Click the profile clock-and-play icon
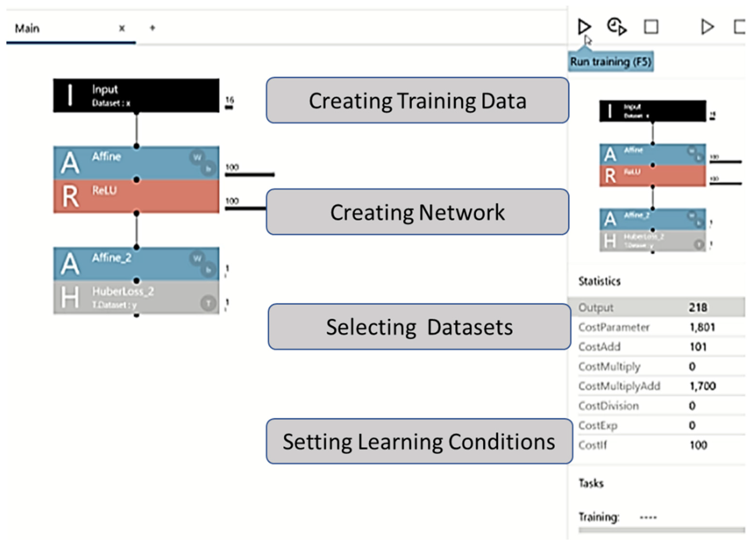This screenshot has width=756, height=550. click(617, 27)
